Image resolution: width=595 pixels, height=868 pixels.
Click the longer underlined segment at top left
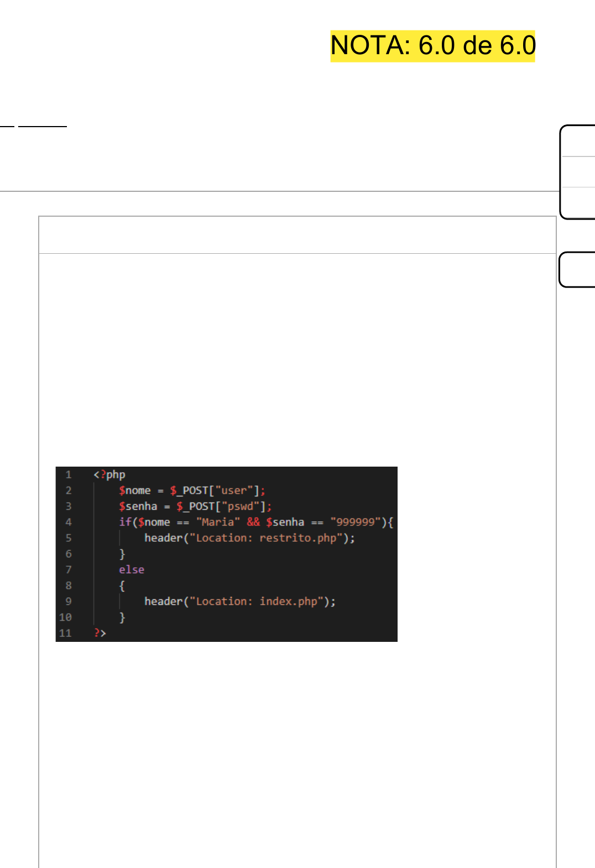(43, 127)
